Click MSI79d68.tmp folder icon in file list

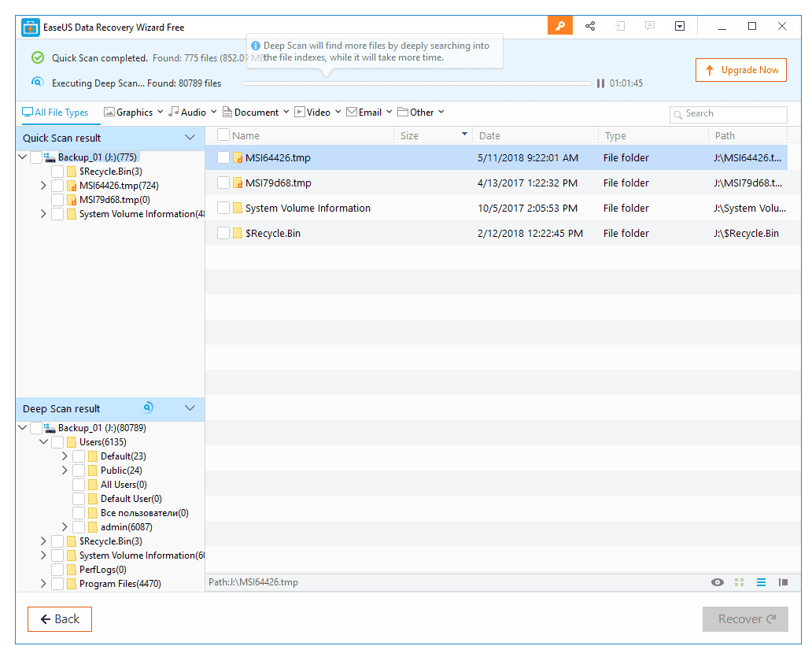(x=238, y=183)
